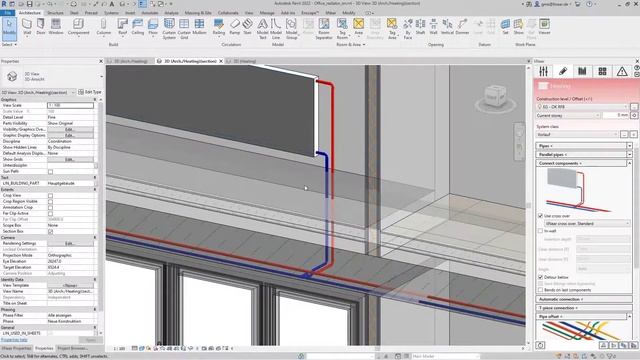
Task: Click Edit for Rendering Settings
Action: tap(70, 243)
